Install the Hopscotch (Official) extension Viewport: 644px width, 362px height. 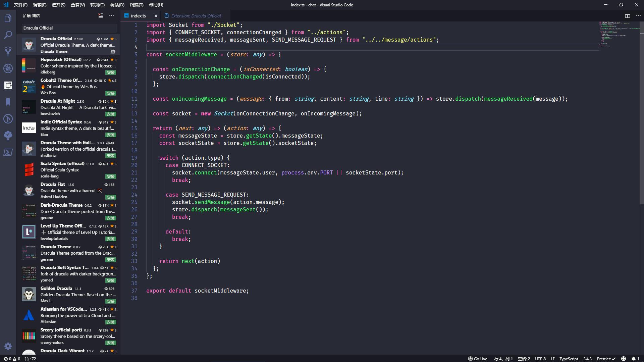pos(110,72)
